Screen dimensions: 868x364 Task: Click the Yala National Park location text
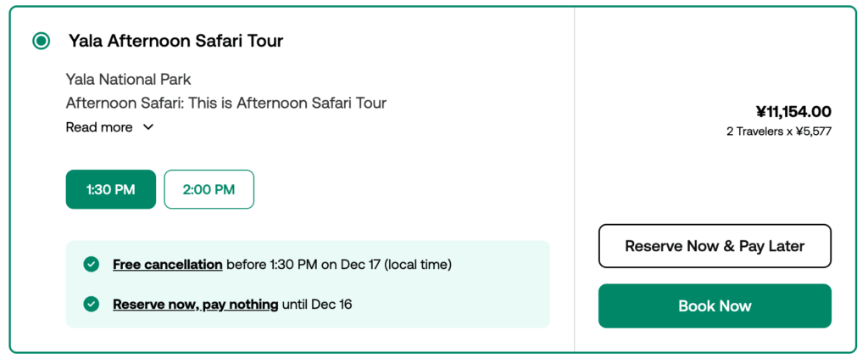click(129, 80)
